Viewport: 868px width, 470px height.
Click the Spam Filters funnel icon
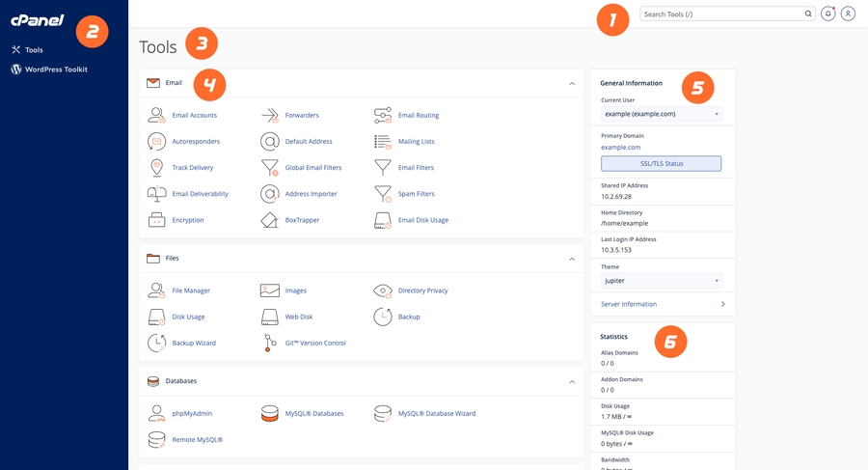[383, 194]
